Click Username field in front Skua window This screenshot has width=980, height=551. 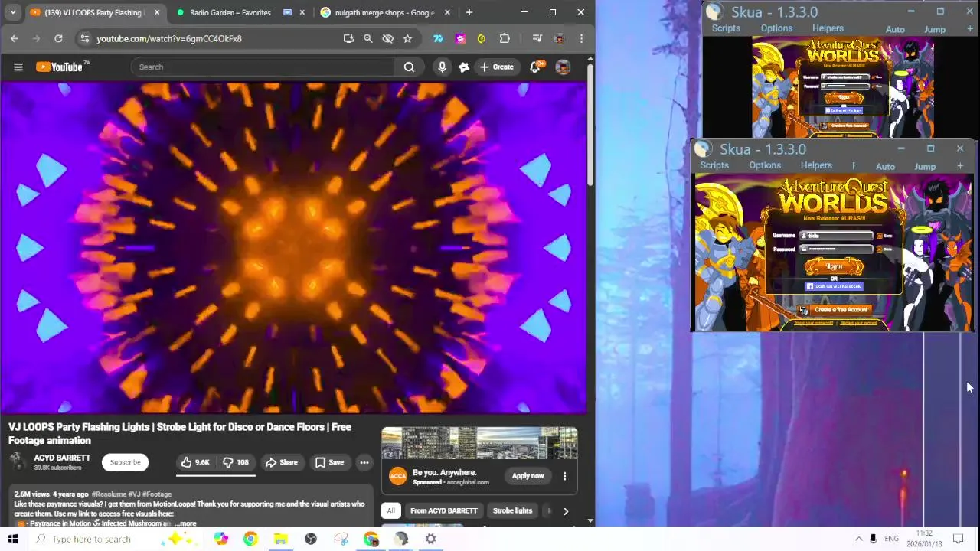tap(836, 236)
